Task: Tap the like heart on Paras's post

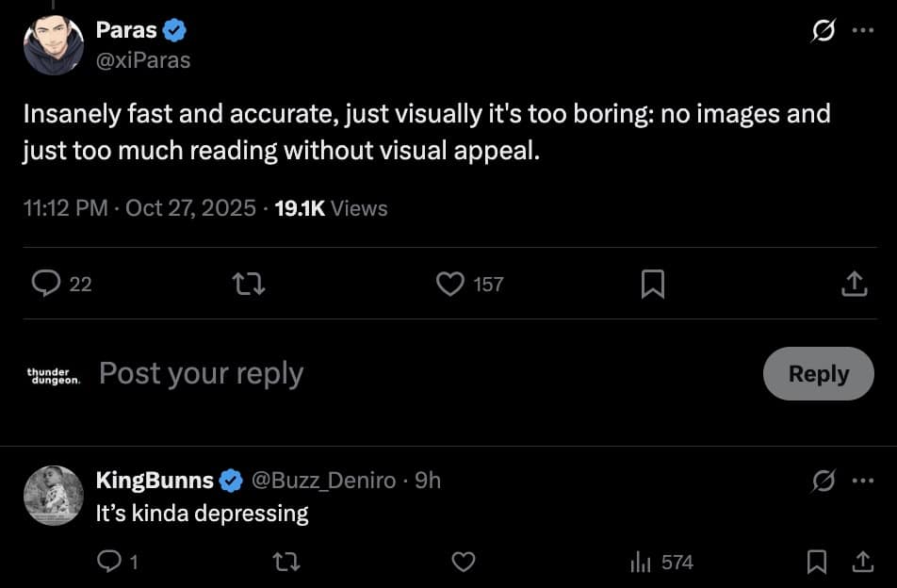Action: pos(450,284)
